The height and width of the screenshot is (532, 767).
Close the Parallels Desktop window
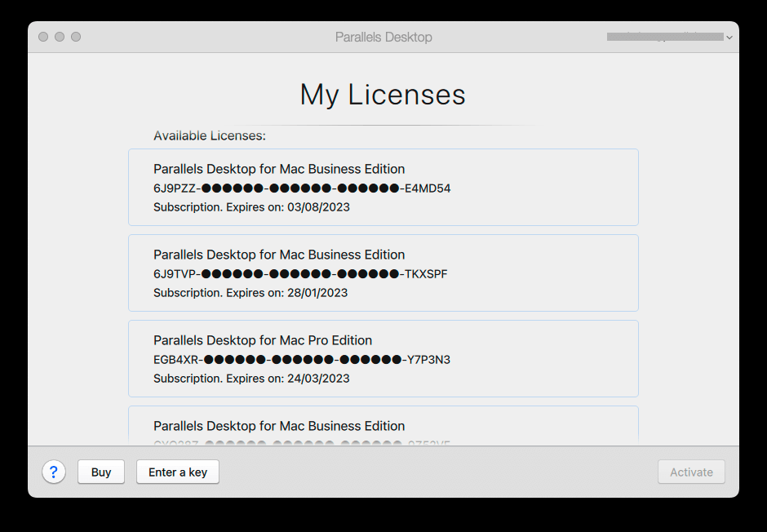pyautogui.click(x=43, y=37)
